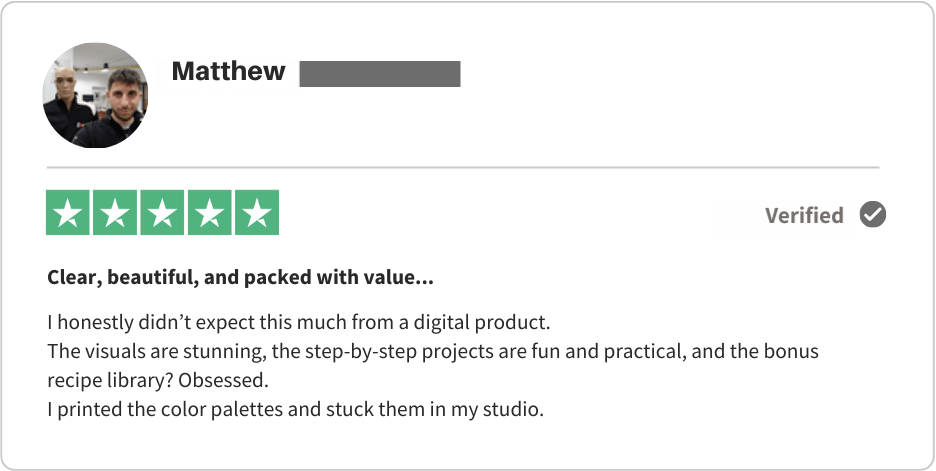Choose the fourth green rating star
The image size is (936, 471).
209,213
